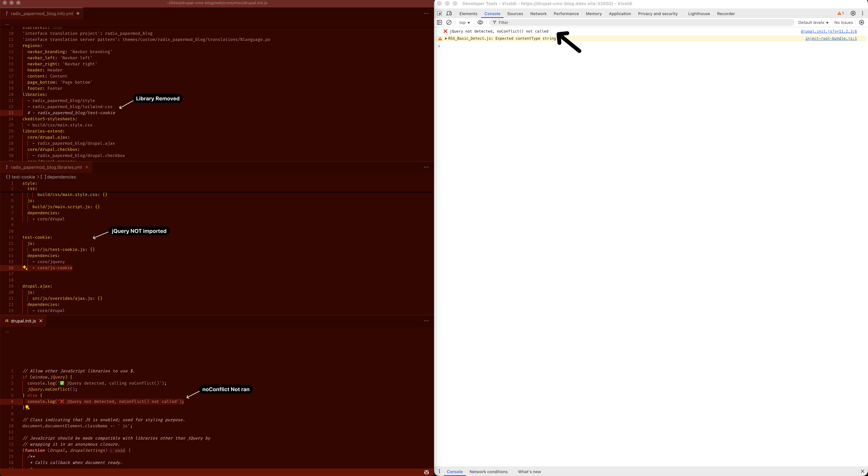
Task: Switch to the drupal.init.js editor tab
Action: [23, 321]
